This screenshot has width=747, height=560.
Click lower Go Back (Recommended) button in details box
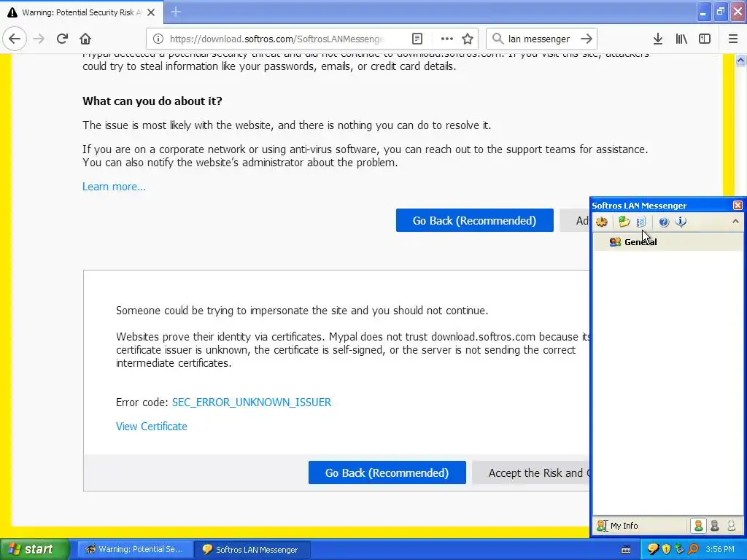pyautogui.click(x=387, y=472)
